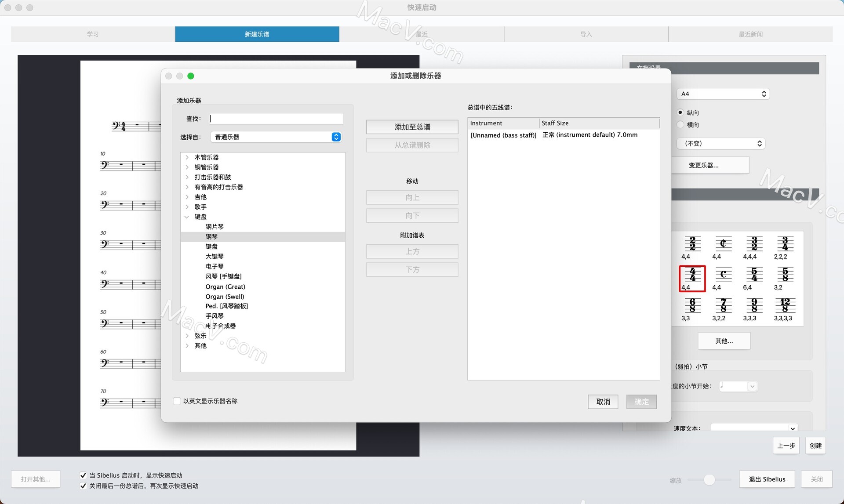Expand the 打击乐器和鼓 tree arrow
Viewport: 844px width, 504px height.
pyautogui.click(x=187, y=177)
